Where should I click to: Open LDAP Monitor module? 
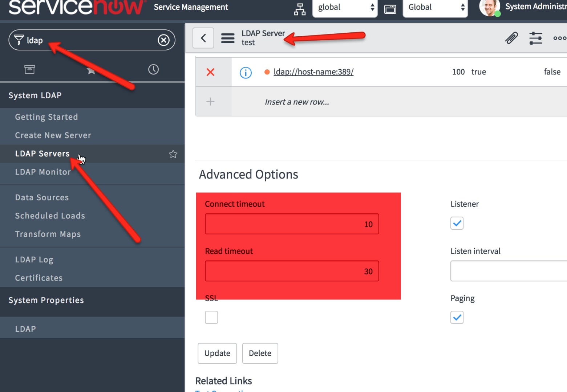[x=43, y=172]
